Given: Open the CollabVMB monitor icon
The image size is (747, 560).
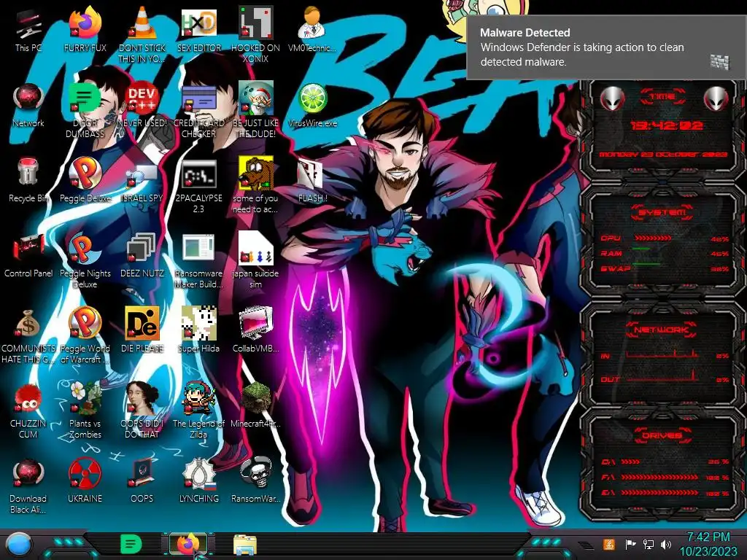Looking at the screenshot, I should (x=255, y=330).
